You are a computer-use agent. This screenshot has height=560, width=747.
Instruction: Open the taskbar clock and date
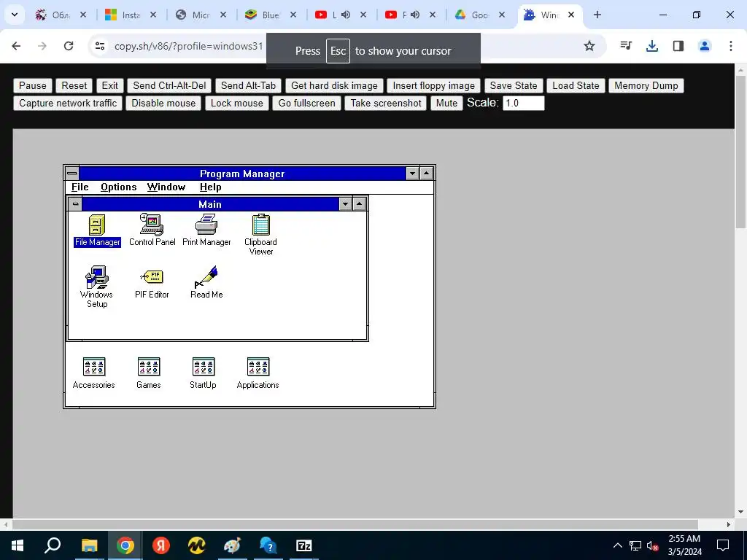pos(684,545)
